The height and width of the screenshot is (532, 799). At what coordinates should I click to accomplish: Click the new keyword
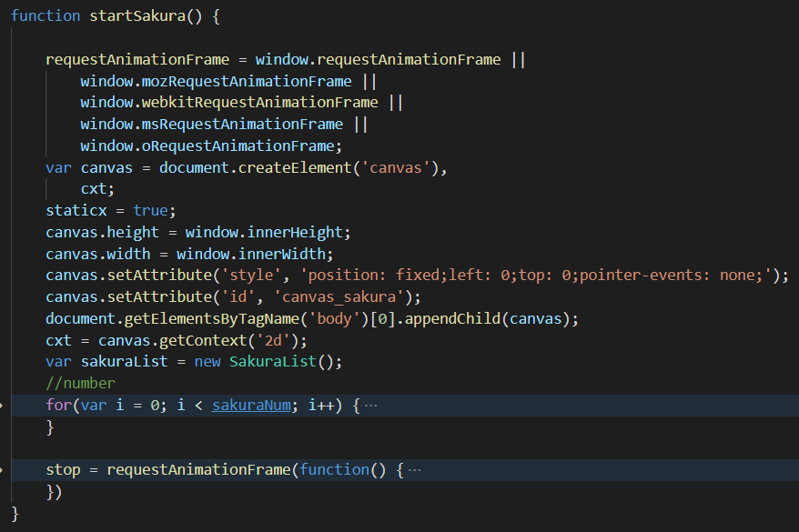tap(207, 362)
